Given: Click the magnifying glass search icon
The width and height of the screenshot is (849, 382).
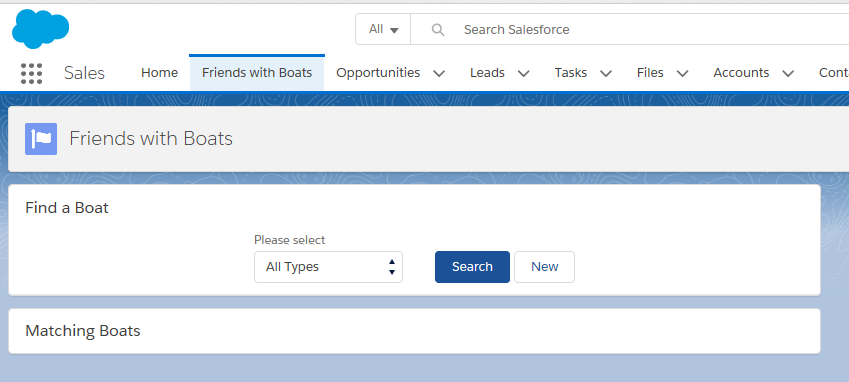Looking at the screenshot, I should (437, 30).
